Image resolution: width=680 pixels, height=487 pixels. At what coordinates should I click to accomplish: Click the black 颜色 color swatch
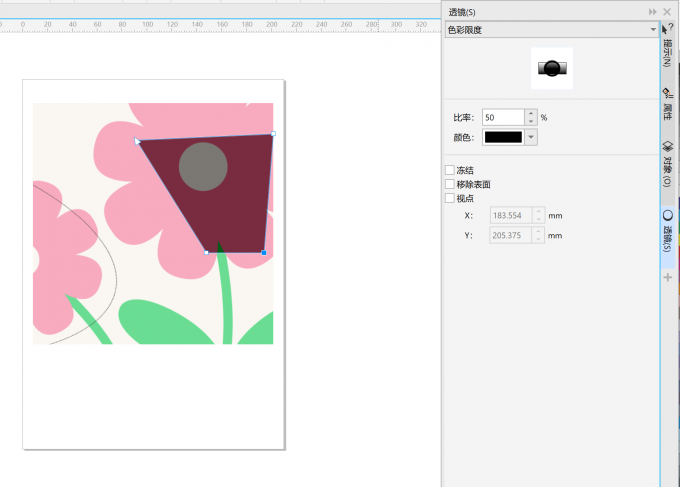click(x=503, y=137)
